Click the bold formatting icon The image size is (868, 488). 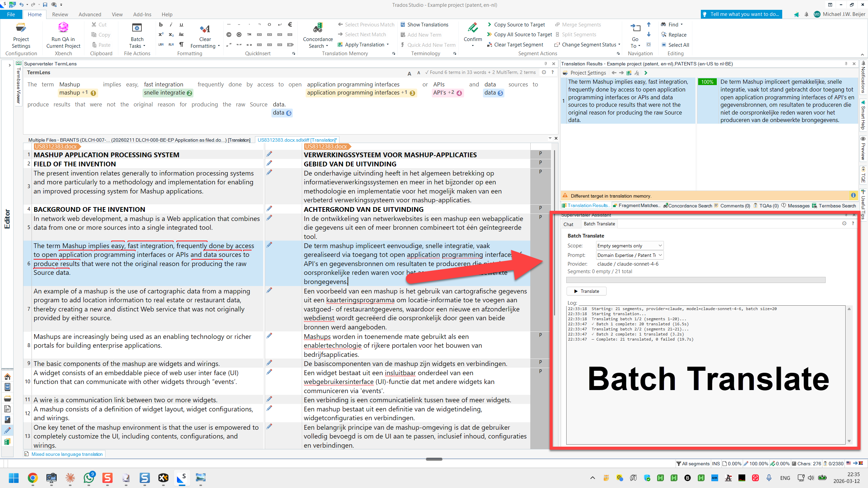pyautogui.click(x=161, y=25)
